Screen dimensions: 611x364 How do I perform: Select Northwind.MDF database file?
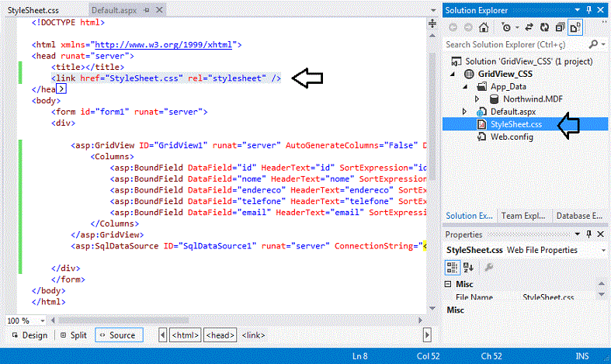pos(533,99)
